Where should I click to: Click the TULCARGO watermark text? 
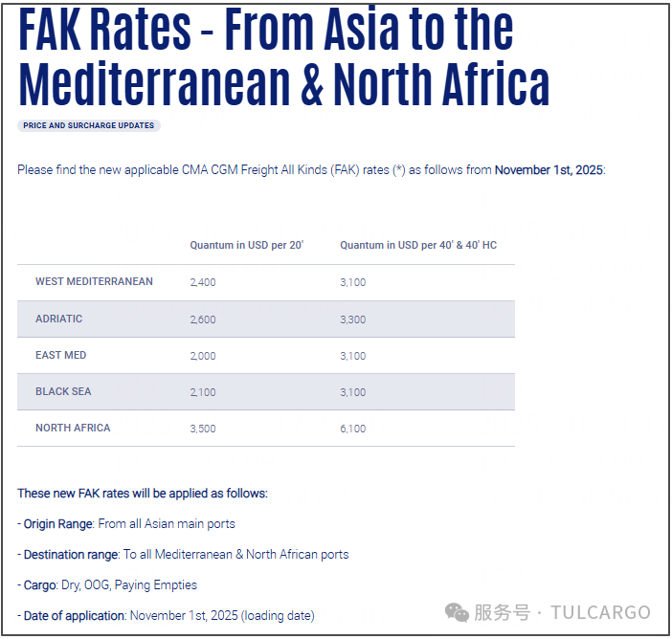click(x=601, y=612)
